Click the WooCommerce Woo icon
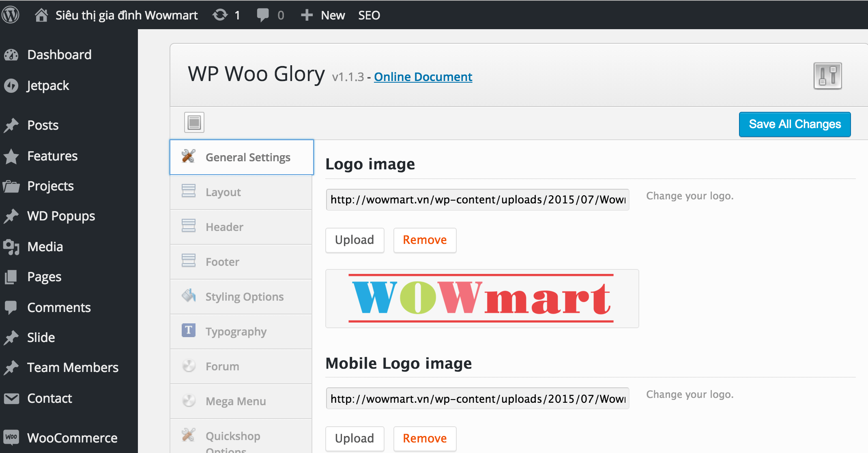The width and height of the screenshot is (868, 453). pyautogui.click(x=11, y=437)
